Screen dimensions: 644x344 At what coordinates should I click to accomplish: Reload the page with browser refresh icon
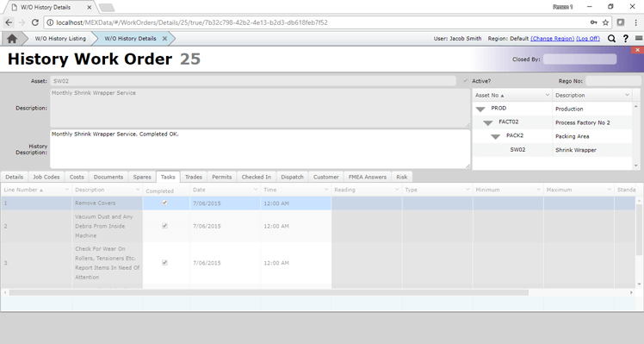35,22
